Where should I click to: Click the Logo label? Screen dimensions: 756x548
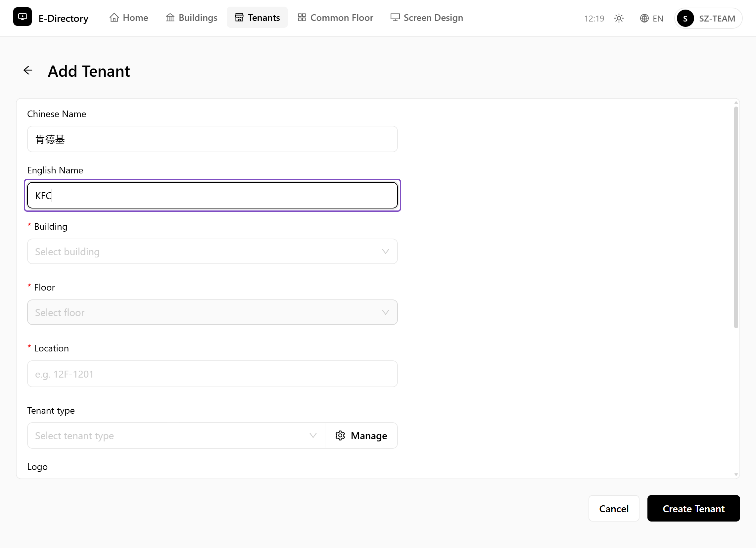[x=37, y=467]
